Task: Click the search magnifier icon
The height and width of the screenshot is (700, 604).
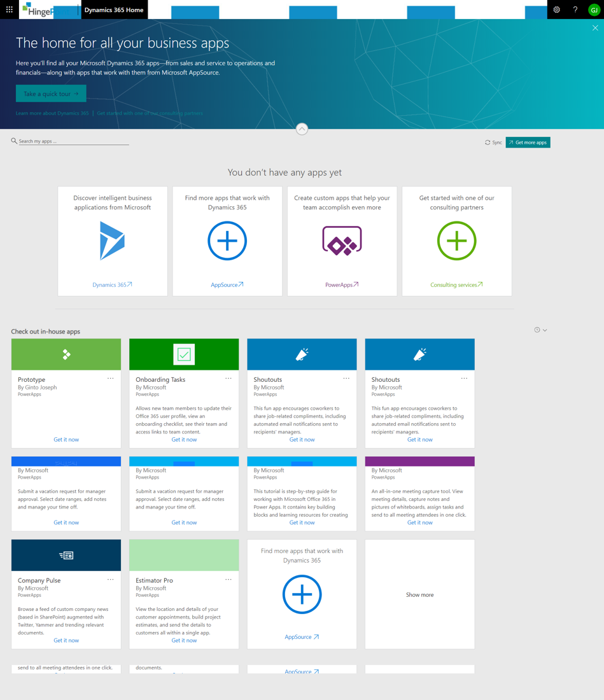Action: click(x=14, y=141)
